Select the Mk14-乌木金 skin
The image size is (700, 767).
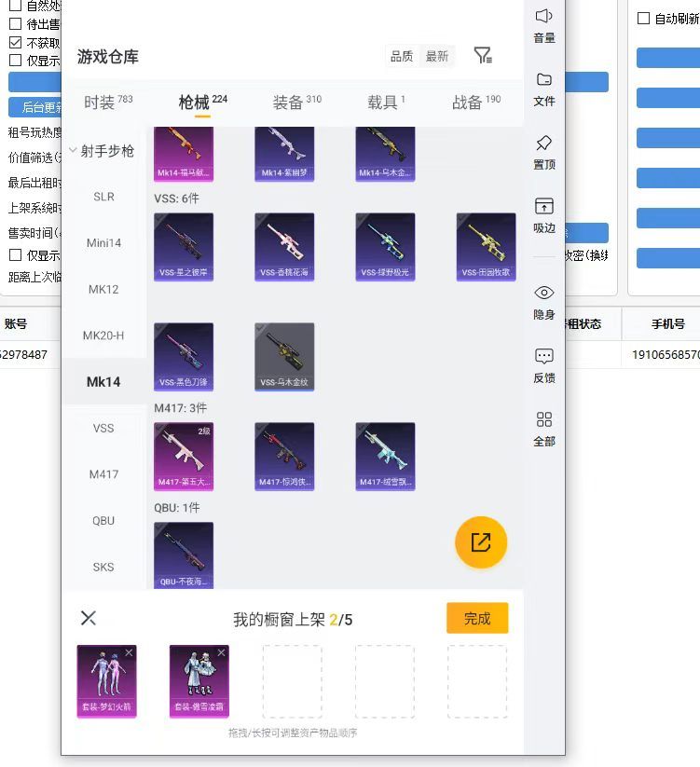coord(385,154)
